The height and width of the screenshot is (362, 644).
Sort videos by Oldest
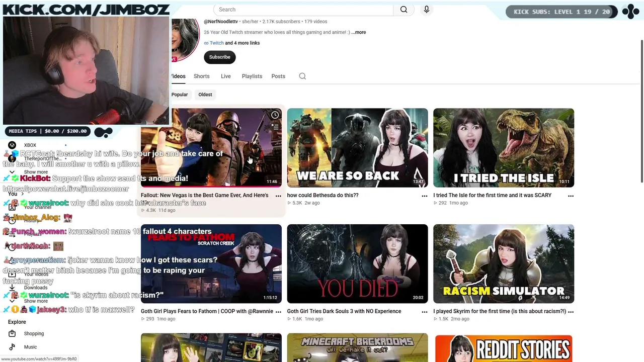coord(205,95)
